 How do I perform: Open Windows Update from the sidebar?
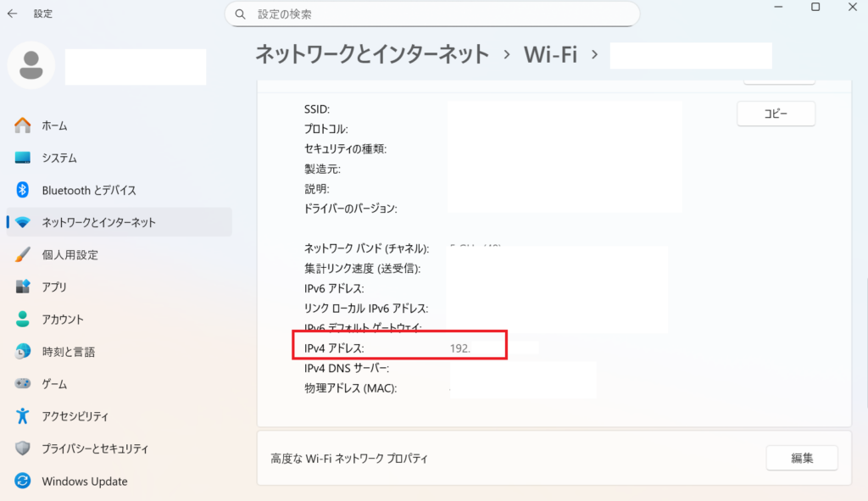pyautogui.click(x=84, y=482)
